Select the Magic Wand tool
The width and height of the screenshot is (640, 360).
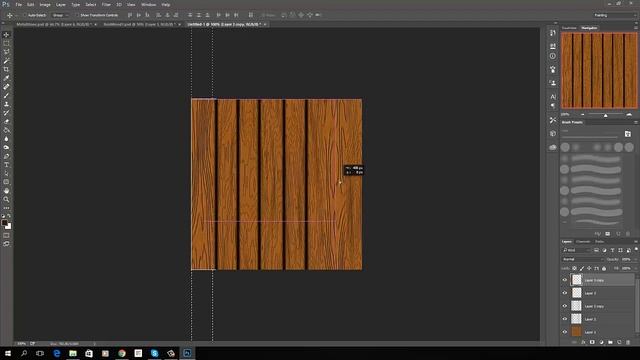6,60
